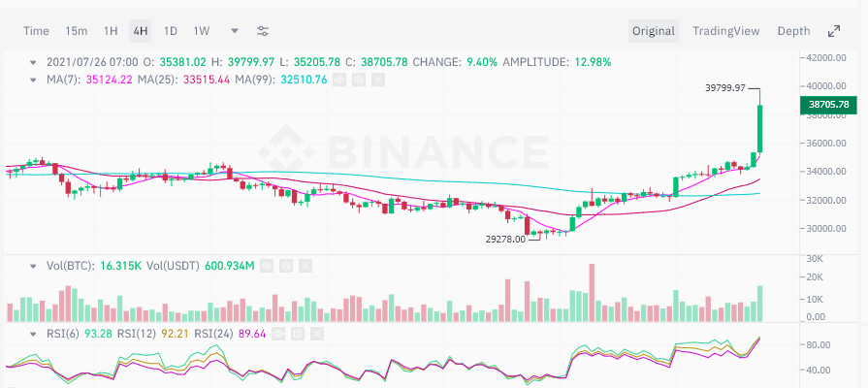The image size is (868, 388).
Task: Open chart indicator settings sliders icon
Action: 264,31
